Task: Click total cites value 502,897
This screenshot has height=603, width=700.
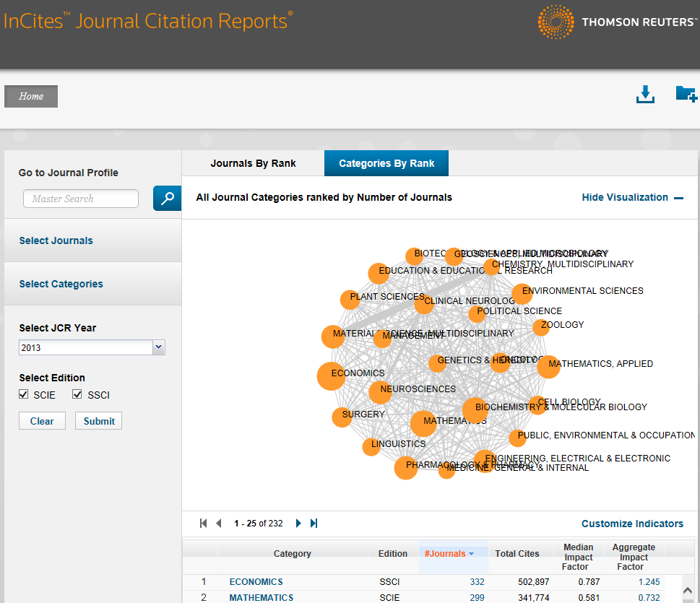Action: (x=533, y=581)
